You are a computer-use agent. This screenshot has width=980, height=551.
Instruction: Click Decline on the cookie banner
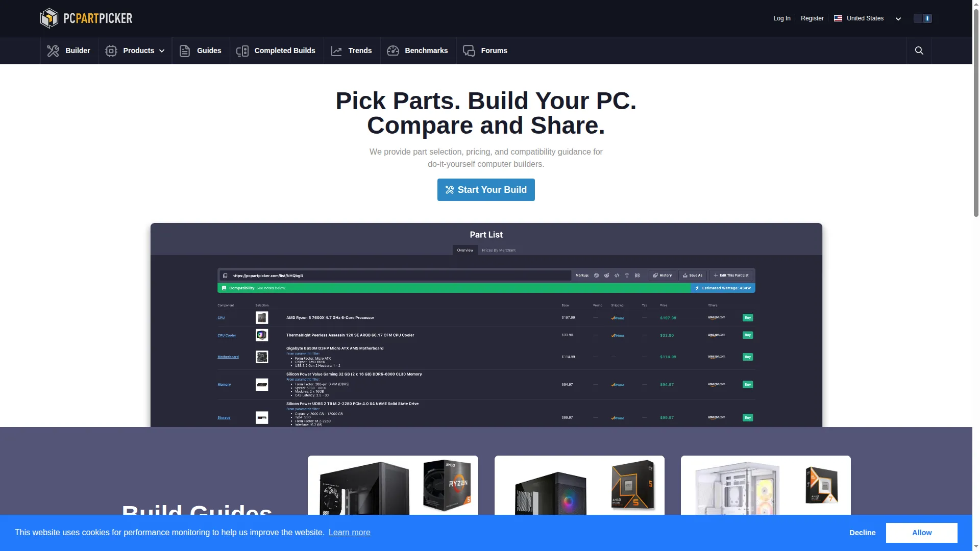(863, 533)
